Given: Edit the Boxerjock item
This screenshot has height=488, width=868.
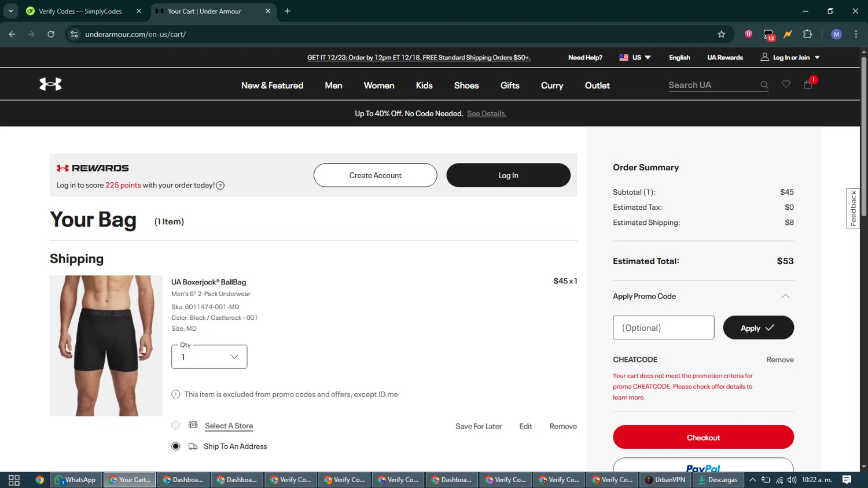Looking at the screenshot, I should coord(525,426).
